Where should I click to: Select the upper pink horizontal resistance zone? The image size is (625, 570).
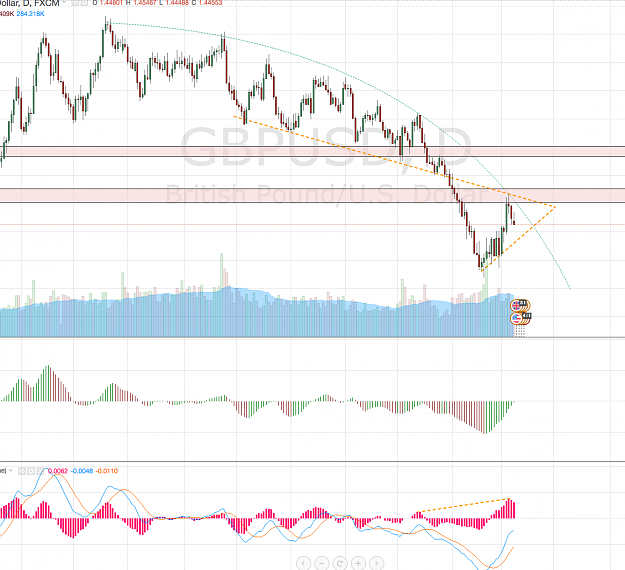click(x=312, y=151)
